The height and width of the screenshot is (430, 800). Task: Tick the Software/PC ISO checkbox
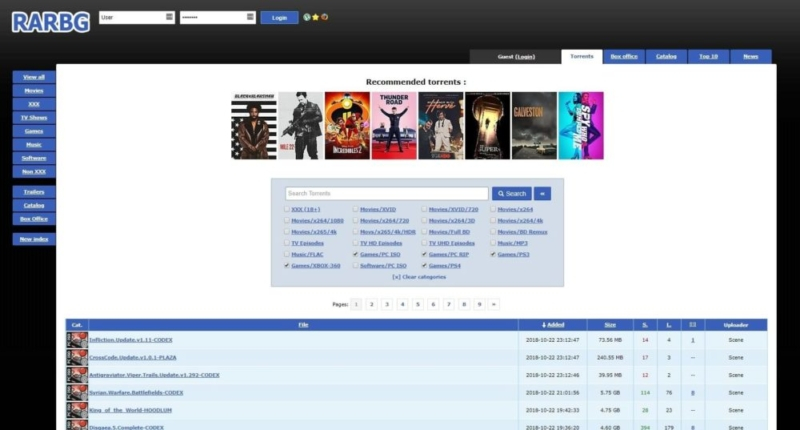pos(355,265)
